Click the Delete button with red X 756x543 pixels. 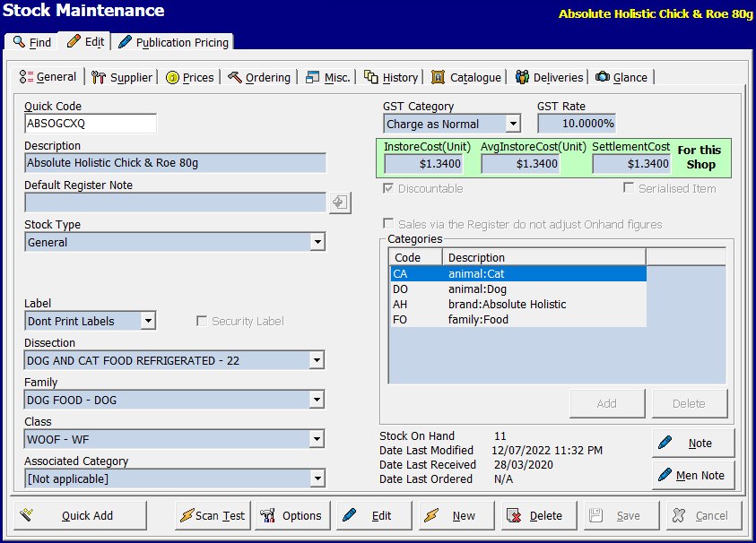click(x=536, y=515)
